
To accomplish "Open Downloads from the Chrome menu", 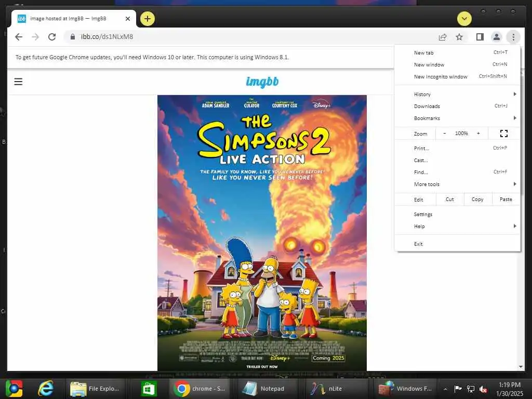I will [x=457, y=106].
